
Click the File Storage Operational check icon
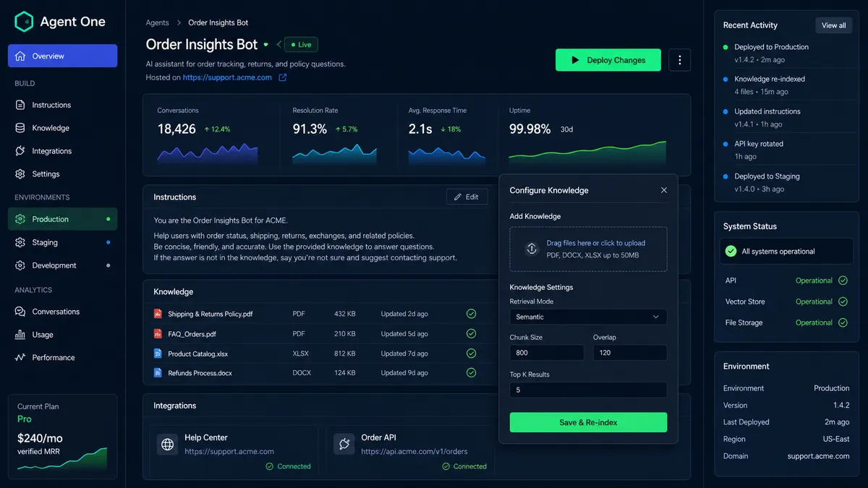843,322
